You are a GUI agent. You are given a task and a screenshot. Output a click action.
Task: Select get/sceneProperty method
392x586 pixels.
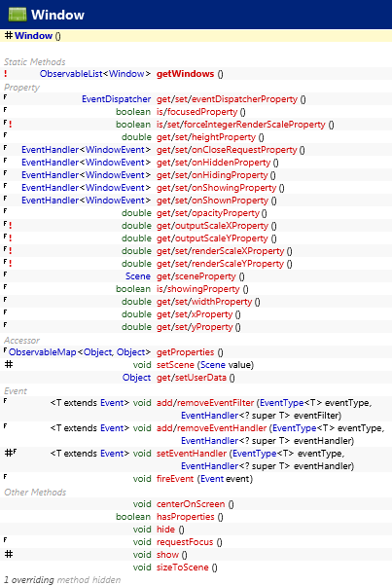pyautogui.click(x=196, y=276)
